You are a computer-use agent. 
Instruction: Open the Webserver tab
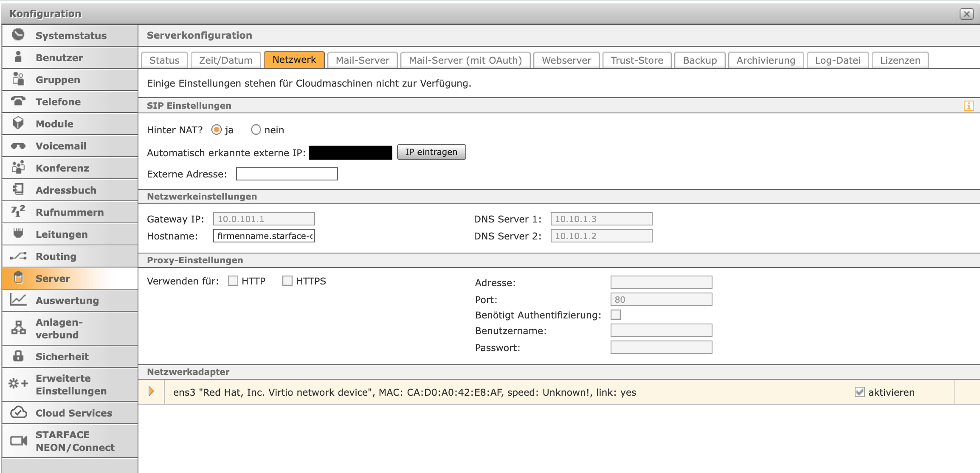tap(566, 60)
